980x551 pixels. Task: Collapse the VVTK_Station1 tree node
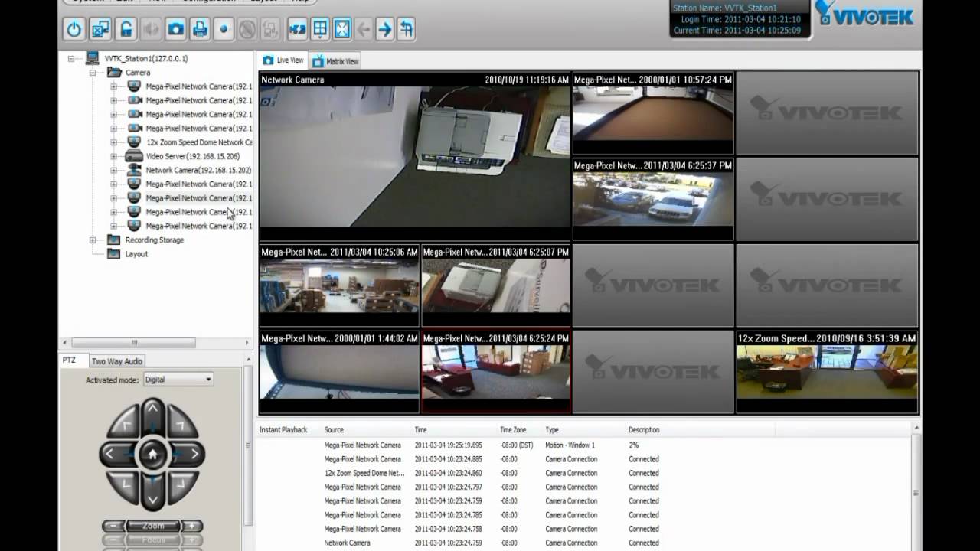71,58
